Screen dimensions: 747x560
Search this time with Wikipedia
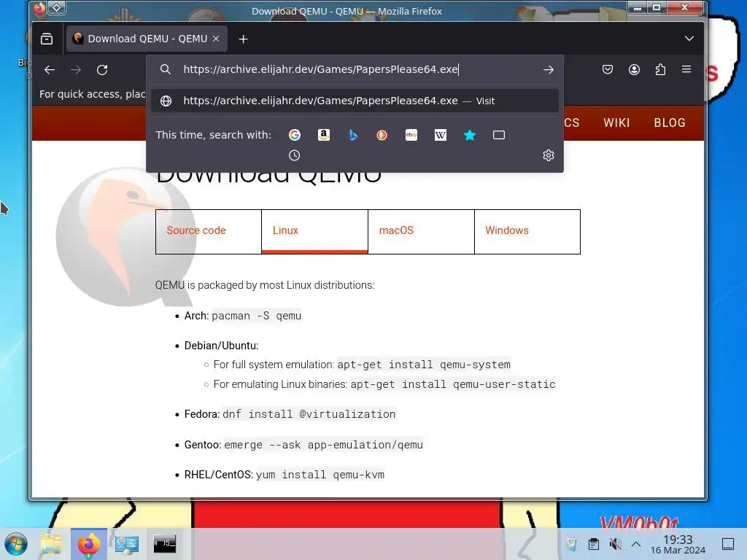point(441,135)
